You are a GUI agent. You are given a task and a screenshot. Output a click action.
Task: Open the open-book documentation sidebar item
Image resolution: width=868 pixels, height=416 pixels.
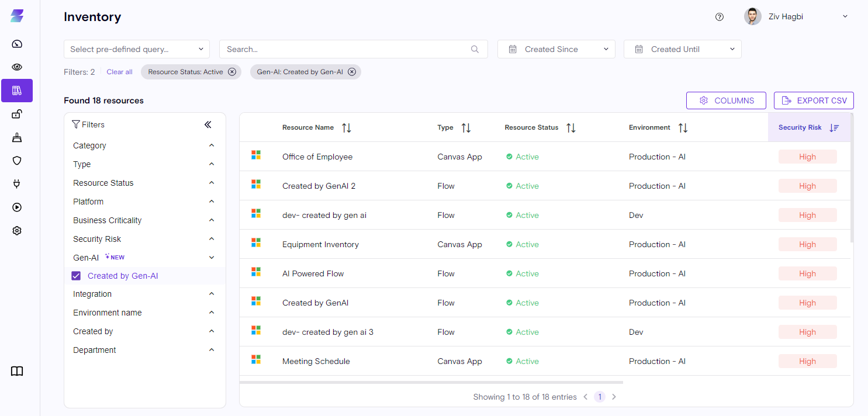click(x=17, y=371)
